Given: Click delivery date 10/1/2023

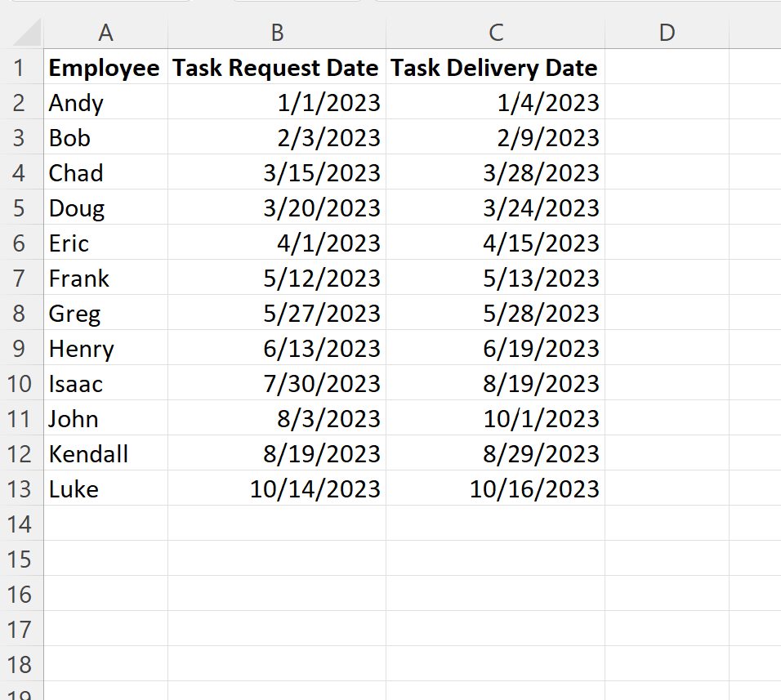Looking at the screenshot, I should click(x=496, y=419).
